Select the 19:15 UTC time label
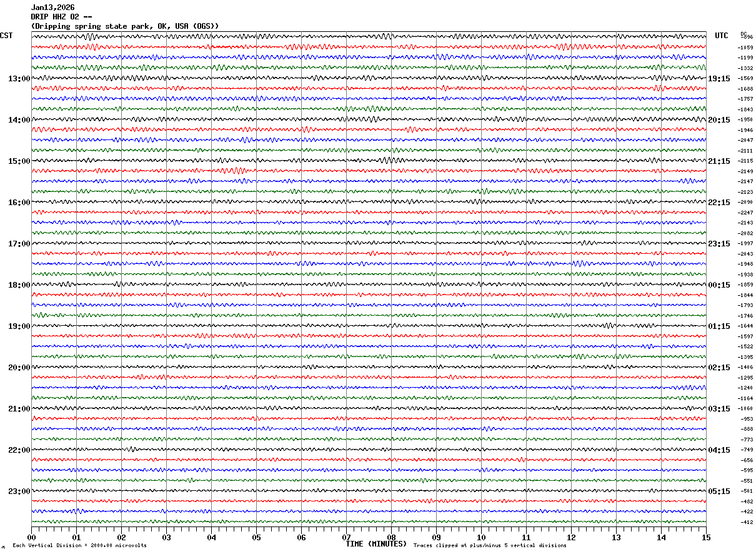Viewport: 756px width, 554px height. pyautogui.click(x=719, y=79)
